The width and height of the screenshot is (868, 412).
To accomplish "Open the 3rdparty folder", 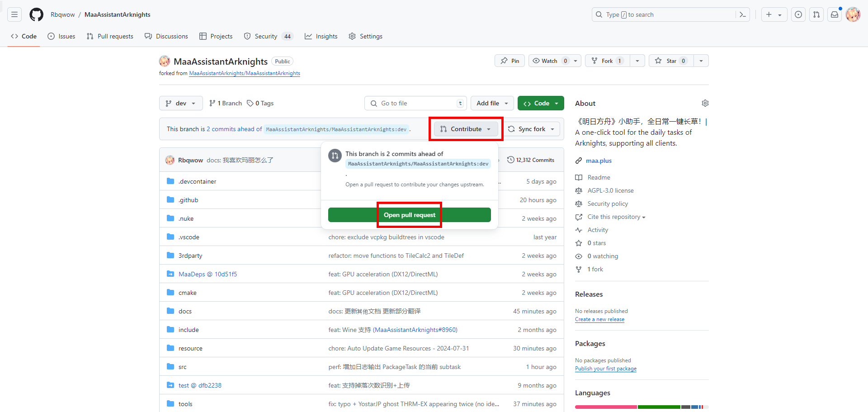I will [x=190, y=256].
